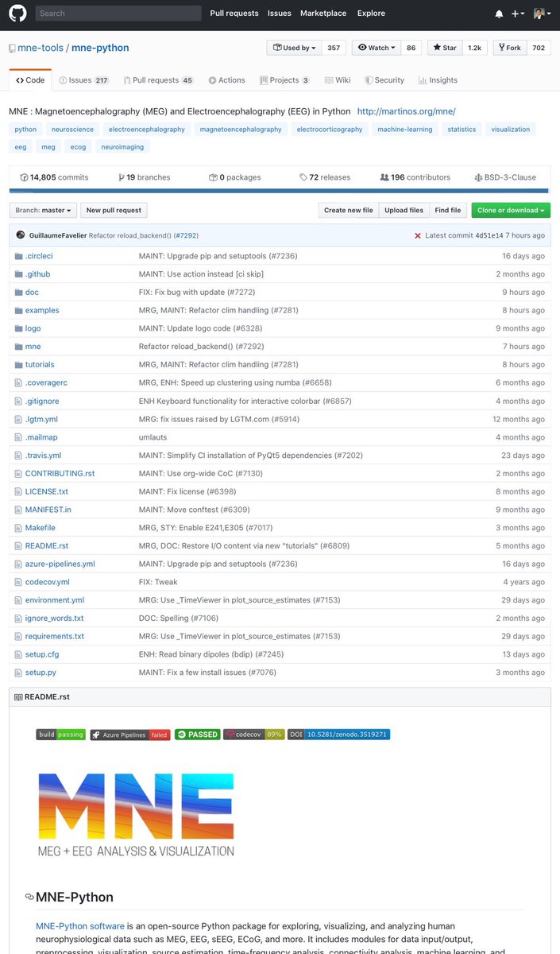This screenshot has width=560, height=954.
Task: Open the Insights tab
Action: click(438, 80)
